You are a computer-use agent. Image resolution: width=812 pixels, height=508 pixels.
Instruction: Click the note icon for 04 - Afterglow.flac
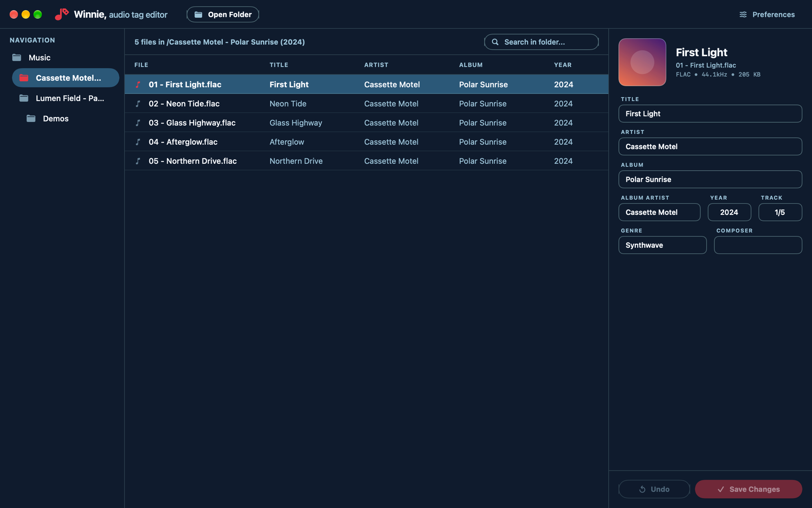click(x=138, y=142)
